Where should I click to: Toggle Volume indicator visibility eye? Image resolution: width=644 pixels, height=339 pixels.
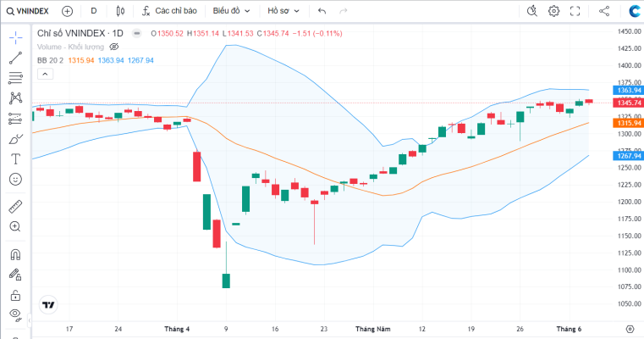click(x=114, y=47)
